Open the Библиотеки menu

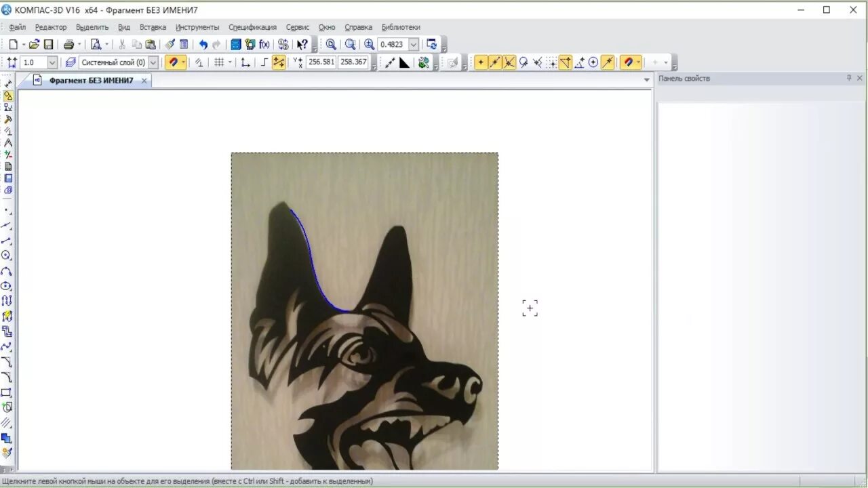coord(401,27)
